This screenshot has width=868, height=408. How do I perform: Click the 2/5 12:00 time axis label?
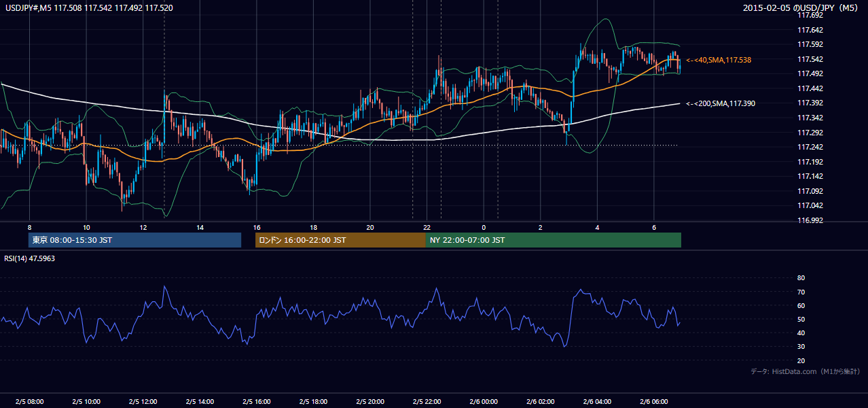click(x=143, y=402)
